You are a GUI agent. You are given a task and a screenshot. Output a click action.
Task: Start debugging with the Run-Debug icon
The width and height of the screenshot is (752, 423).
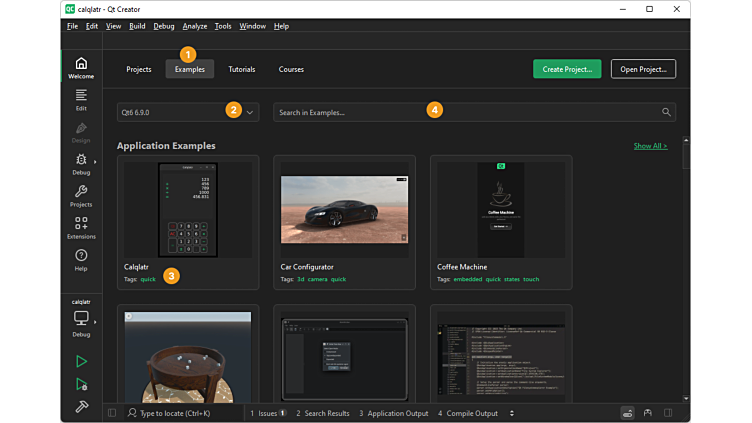[x=81, y=384]
